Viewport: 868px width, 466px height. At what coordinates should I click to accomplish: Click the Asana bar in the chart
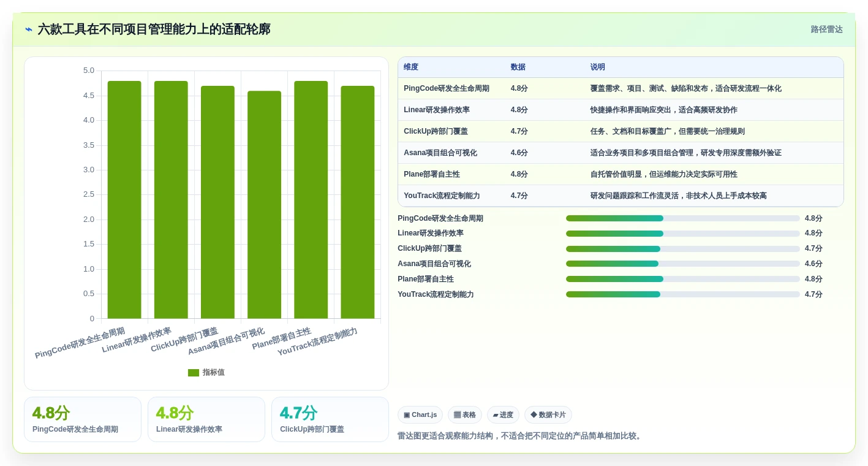click(264, 205)
